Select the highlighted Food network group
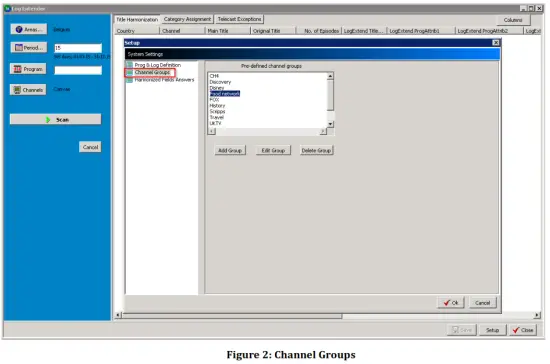550x364 pixels. tap(224, 94)
